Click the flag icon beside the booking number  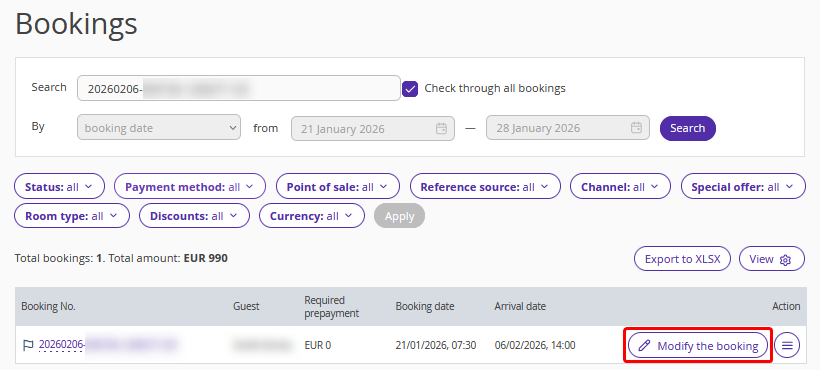pyautogui.click(x=28, y=345)
